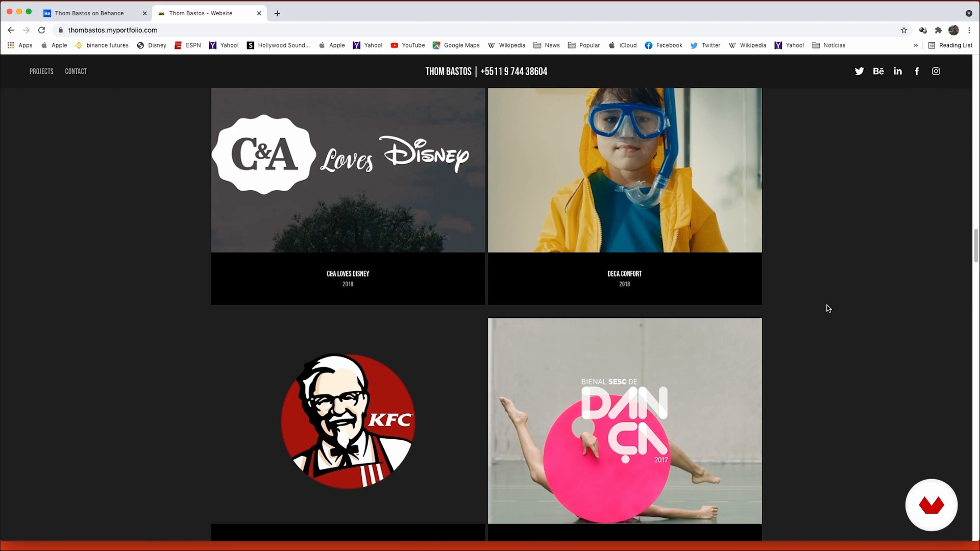Open Chrome three-dot menu
The height and width of the screenshot is (551, 980).
point(969,30)
